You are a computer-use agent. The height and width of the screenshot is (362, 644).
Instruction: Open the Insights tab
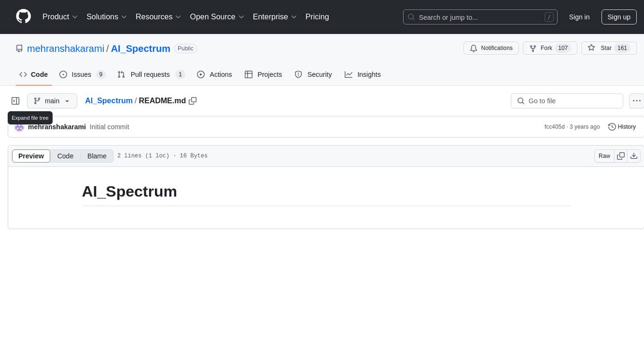pos(363,74)
